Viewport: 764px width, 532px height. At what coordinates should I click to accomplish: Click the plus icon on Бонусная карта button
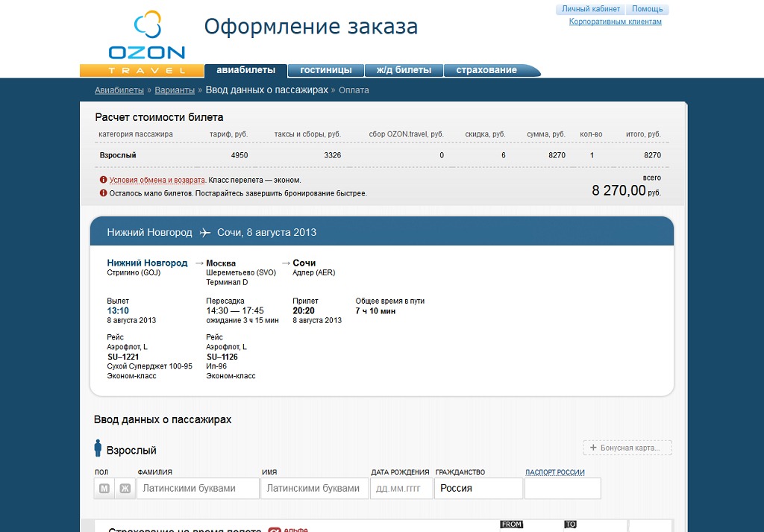pos(592,447)
